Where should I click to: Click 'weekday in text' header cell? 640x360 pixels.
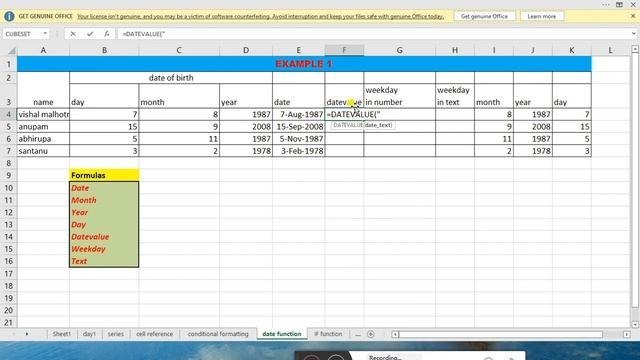[x=455, y=96]
